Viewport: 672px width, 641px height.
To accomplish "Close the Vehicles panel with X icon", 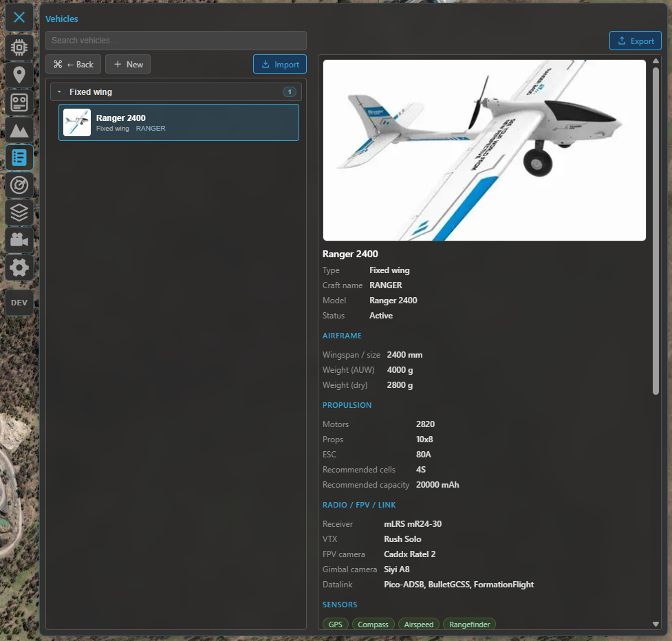I will pyautogui.click(x=19, y=18).
